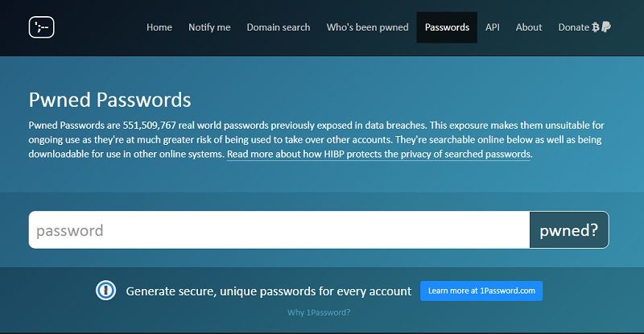This screenshot has height=334, width=644.
Task: Click the PayPal donate icon
Action: tap(605, 27)
